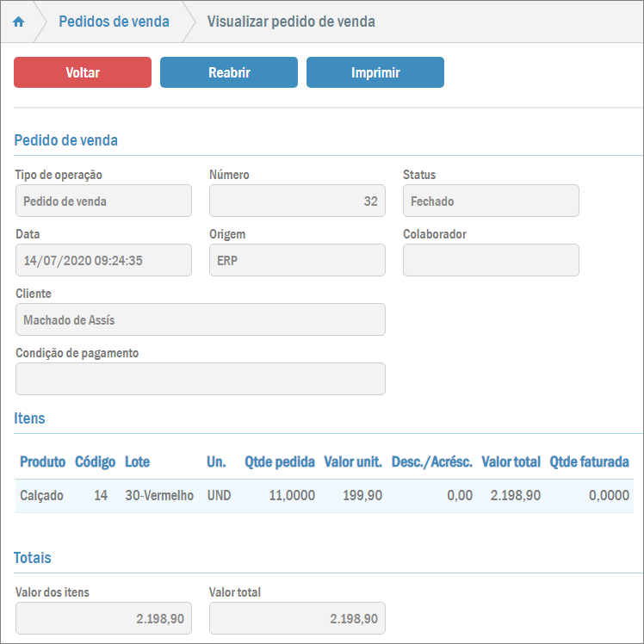Click the Código column header
This screenshot has width=644, height=644.
95,461
